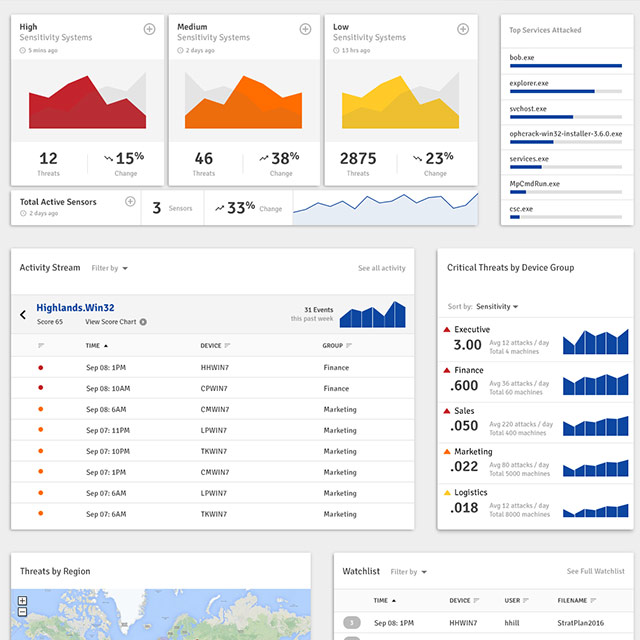Click the plus icon on Low Sensitivity card
640x640 pixels.
[x=464, y=29]
